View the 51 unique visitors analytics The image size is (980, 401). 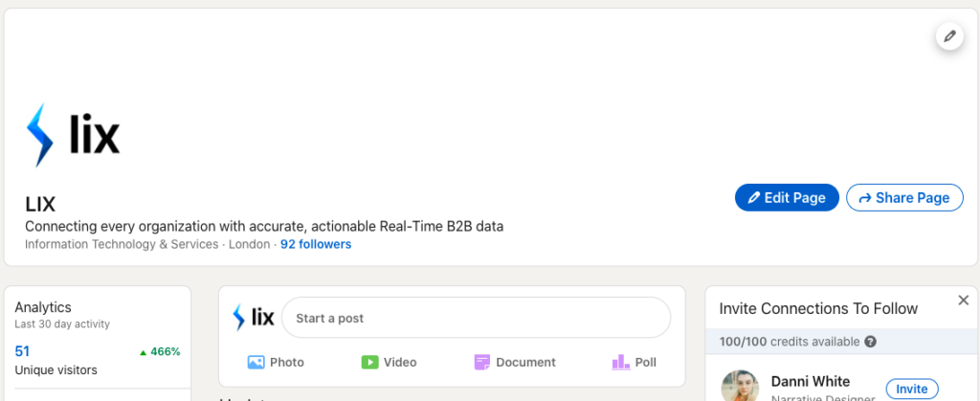(23, 351)
